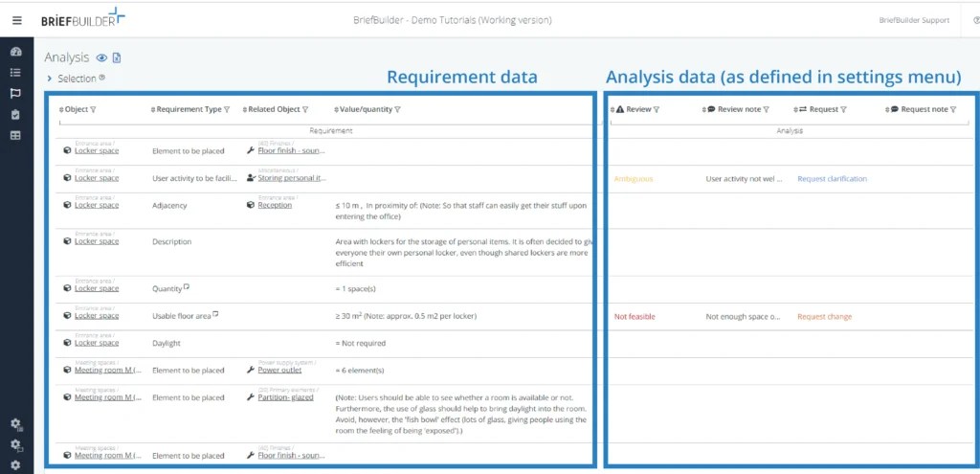Open the filter on the Object column
This screenshot has height=474, width=980.
pos(93,109)
